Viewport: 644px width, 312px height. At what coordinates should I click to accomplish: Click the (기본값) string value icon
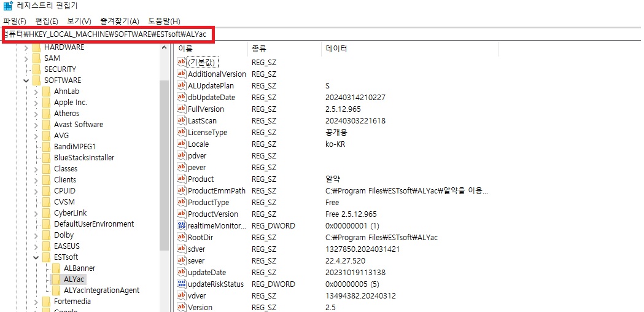pyautogui.click(x=182, y=62)
